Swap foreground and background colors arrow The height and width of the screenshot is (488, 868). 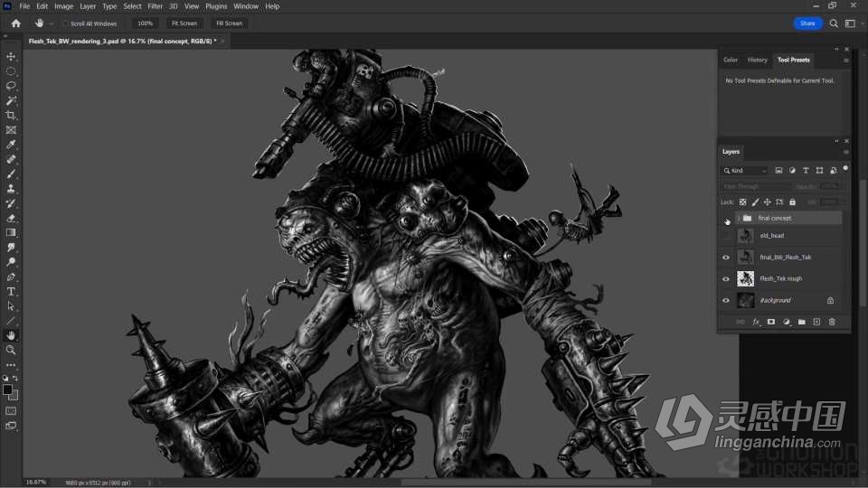(x=15, y=379)
